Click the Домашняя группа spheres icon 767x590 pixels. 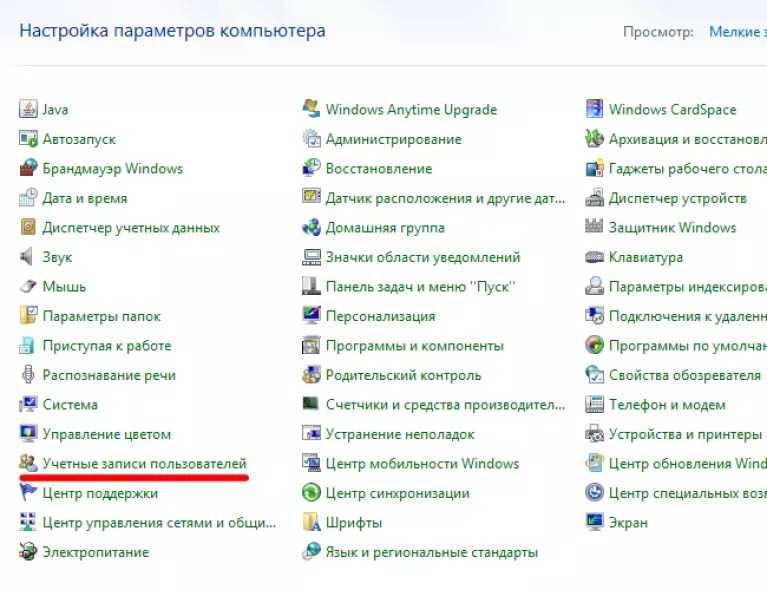point(311,227)
